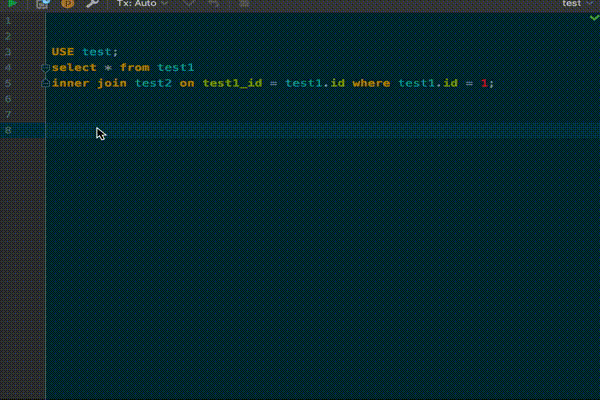This screenshot has height=400, width=600.
Task: Click line number 1 in the gutter
Action: [x=8, y=21]
